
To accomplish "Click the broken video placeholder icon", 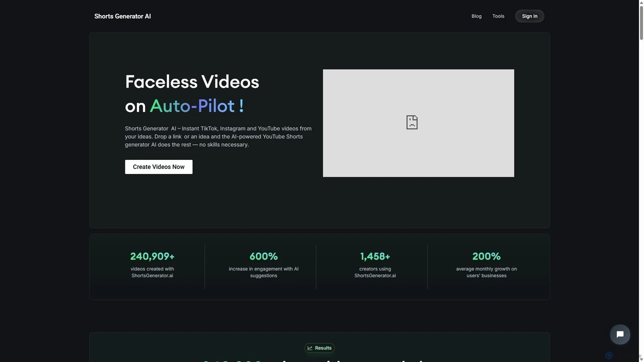I will pos(412,122).
